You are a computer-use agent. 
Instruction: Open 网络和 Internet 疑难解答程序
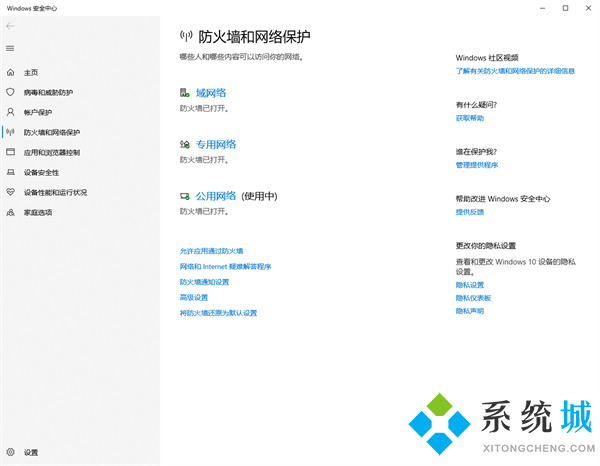225,267
